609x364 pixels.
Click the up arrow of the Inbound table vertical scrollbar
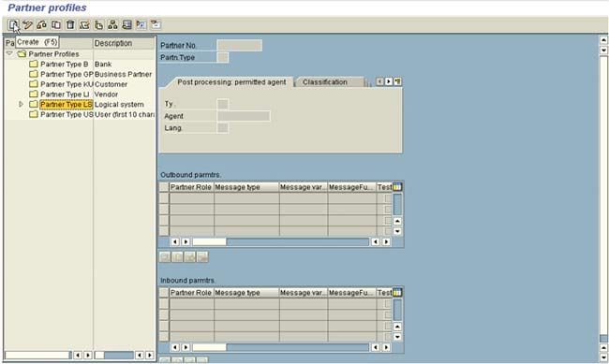pyautogui.click(x=397, y=327)
